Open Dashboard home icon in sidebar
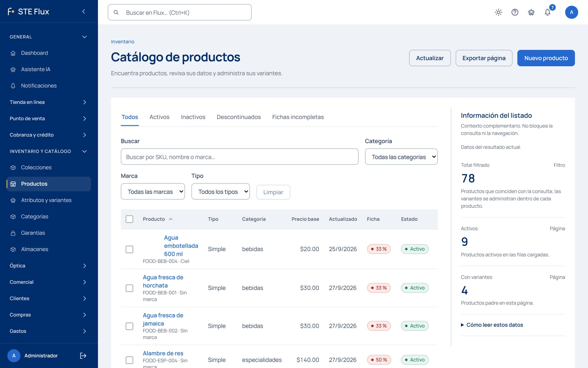This screenshot has height=368, width=588. 13,53
